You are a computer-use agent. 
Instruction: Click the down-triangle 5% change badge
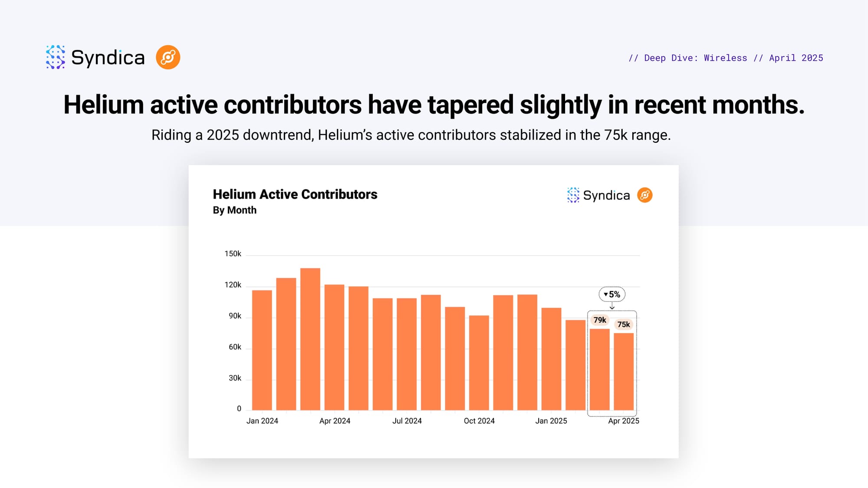click(x=612, y=295)
